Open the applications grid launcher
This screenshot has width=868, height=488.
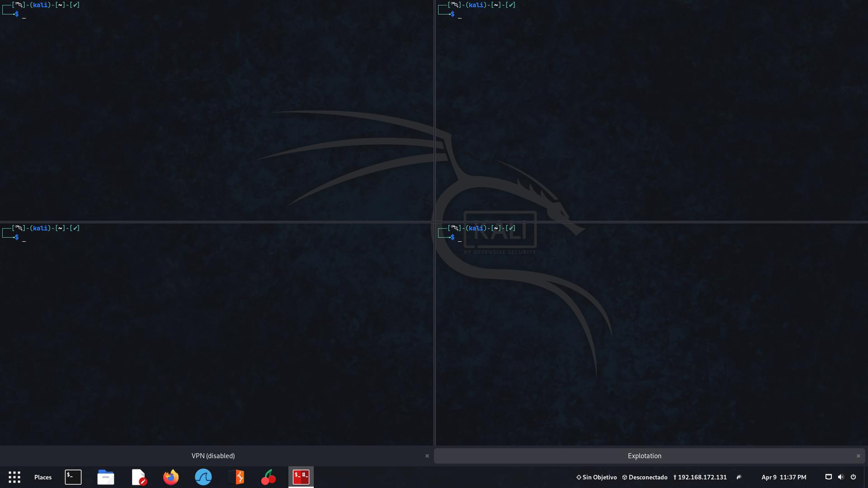pyautogui.click(x=14, y=477)
